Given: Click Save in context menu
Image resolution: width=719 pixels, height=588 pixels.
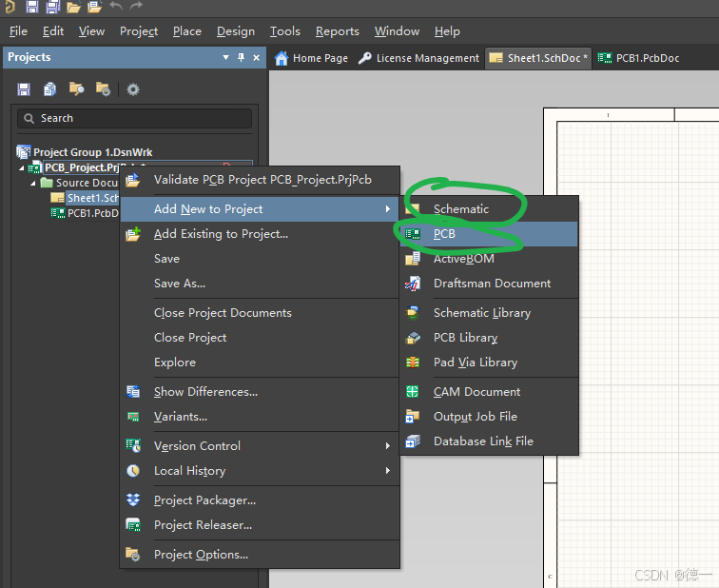Looking at the screenshot, I should pyautogui.click(x=260, y=259).
